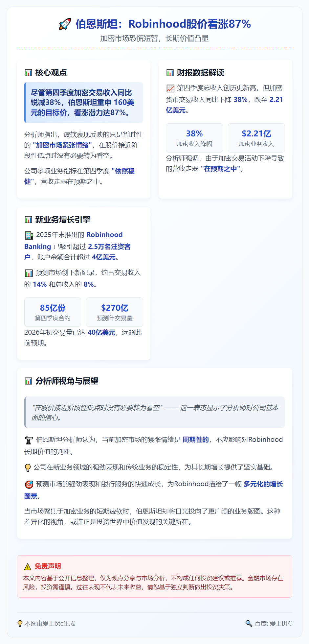Click the chart icon next to 财报数据解读
Viewport: 309px width, 644px height.
coord(170,73)
